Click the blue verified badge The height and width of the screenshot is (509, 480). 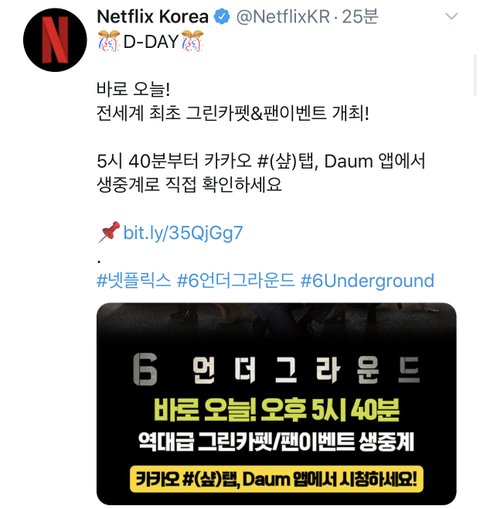coord(222,16)
